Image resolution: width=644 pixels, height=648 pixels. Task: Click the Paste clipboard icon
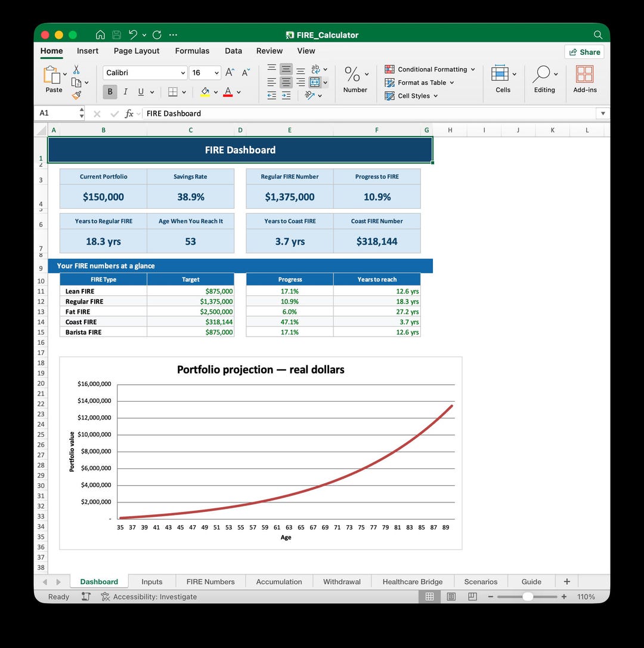[52, 75]
